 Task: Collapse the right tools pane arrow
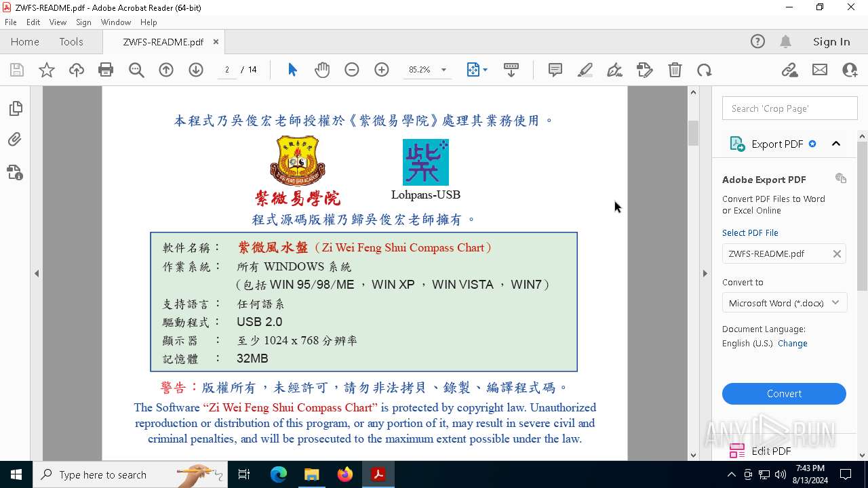705,274
